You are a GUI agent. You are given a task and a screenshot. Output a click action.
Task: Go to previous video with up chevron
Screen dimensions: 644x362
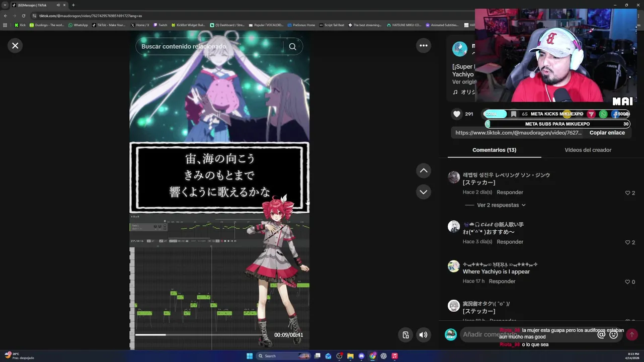click(424, 171)
